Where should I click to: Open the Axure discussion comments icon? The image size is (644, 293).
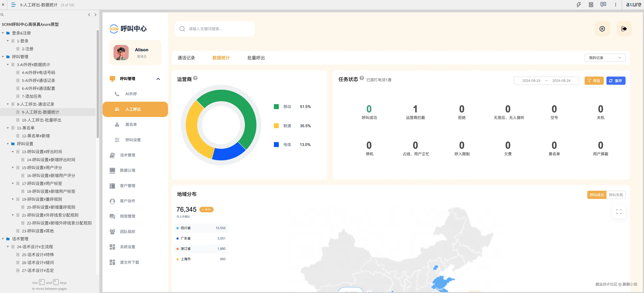603,5
